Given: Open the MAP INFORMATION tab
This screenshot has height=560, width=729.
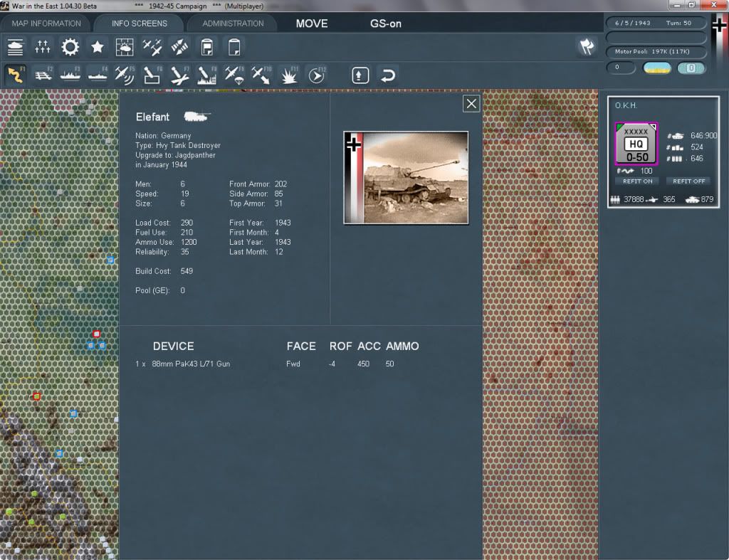Looking at the screenshot, I should 46,23.
